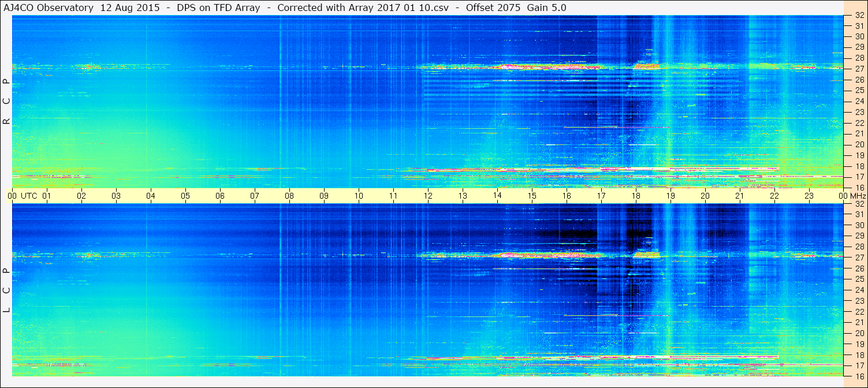The height and width of the screenshot is (388, 868).
Task: Click the '00 UTC' start time marker
Action: [23, 196]
